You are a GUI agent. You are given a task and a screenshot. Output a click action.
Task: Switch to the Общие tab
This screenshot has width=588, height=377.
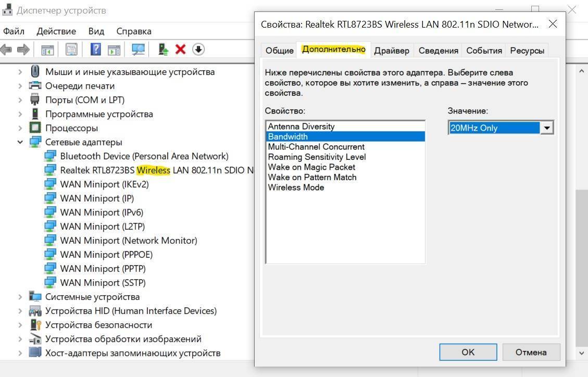280,51
